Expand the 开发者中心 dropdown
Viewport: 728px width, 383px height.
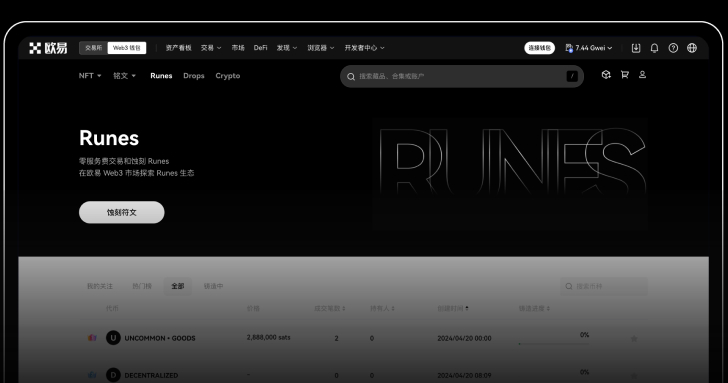click(x=364, y=48)
